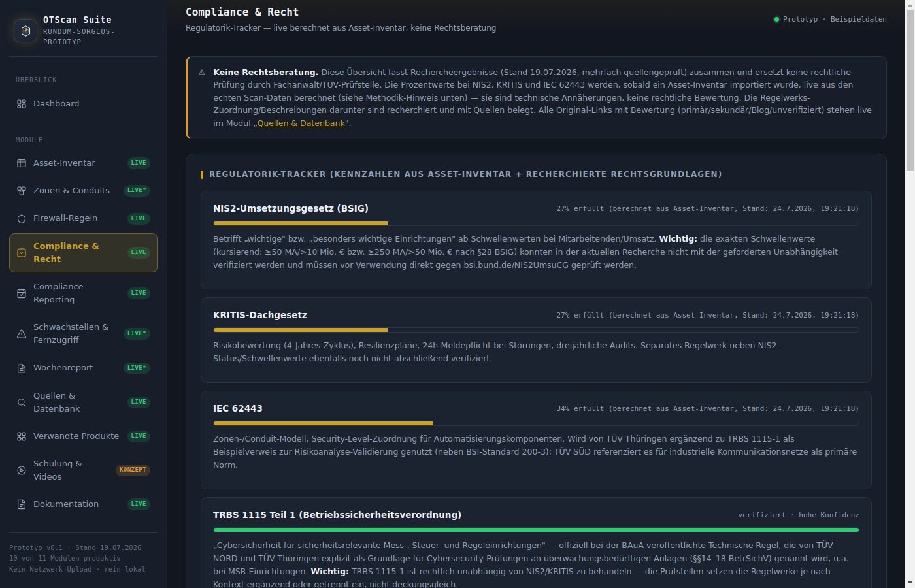Open the Firewall-Regeln module
This screenshot has width=915, height=588.
coord(83,218)
